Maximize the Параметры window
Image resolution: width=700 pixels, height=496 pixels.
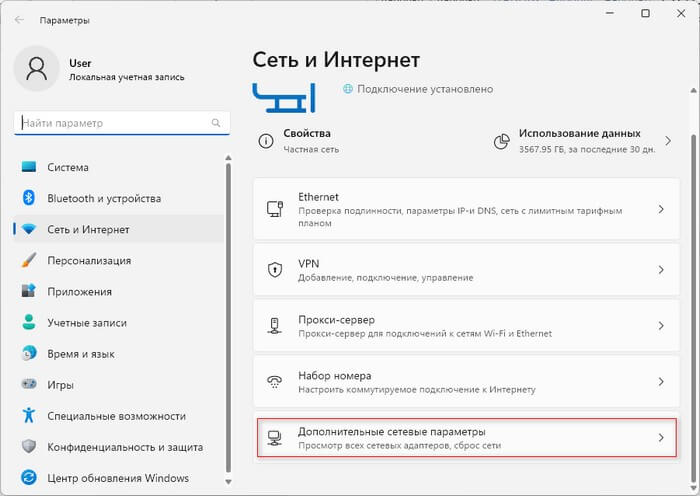click(645, 13)
